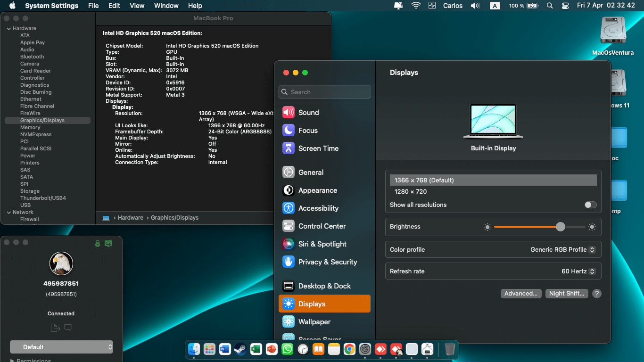Open the File menu
Image resolution: width=644 pixels, height=362 pixels.
pos(93,6)
